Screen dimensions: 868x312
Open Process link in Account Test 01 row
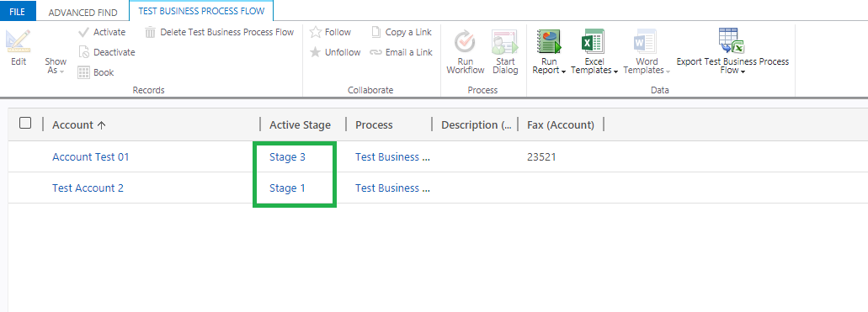[x=392, y=157]
